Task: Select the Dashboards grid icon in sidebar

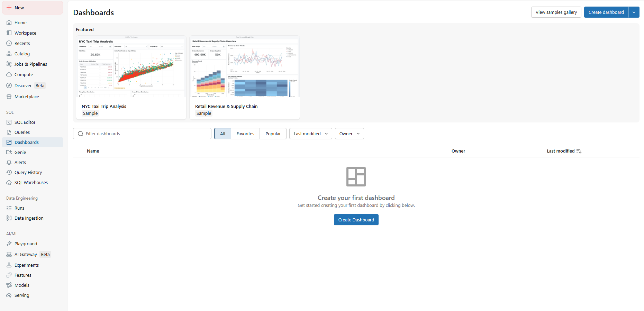Action: click(x=9, y=142)
